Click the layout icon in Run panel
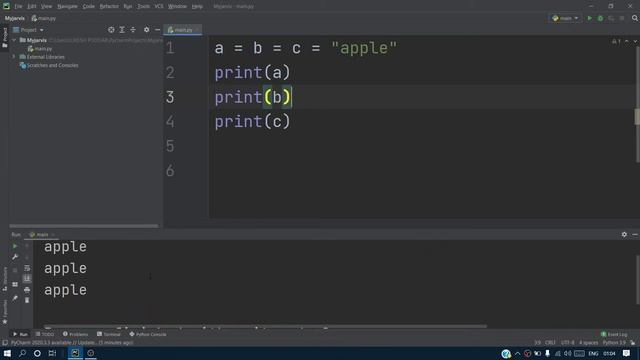The image size is (640, 360). point(15,284)
